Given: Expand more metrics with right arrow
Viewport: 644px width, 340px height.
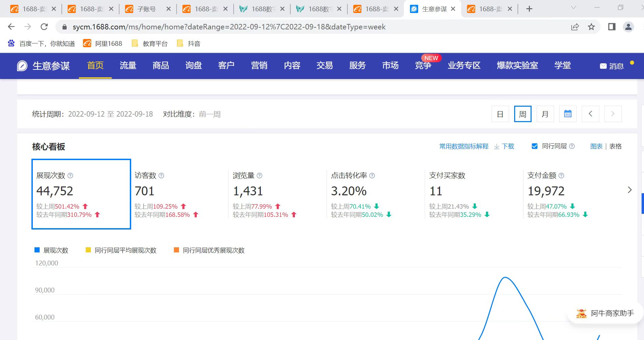Looking at the screenshot, I should coord(629,190).
